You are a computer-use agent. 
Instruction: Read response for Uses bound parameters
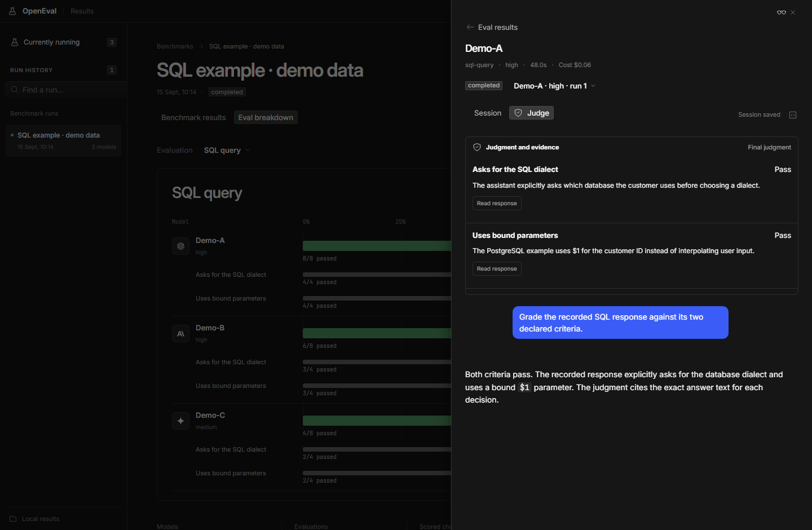pyautogui.click(x=497, y=268)
